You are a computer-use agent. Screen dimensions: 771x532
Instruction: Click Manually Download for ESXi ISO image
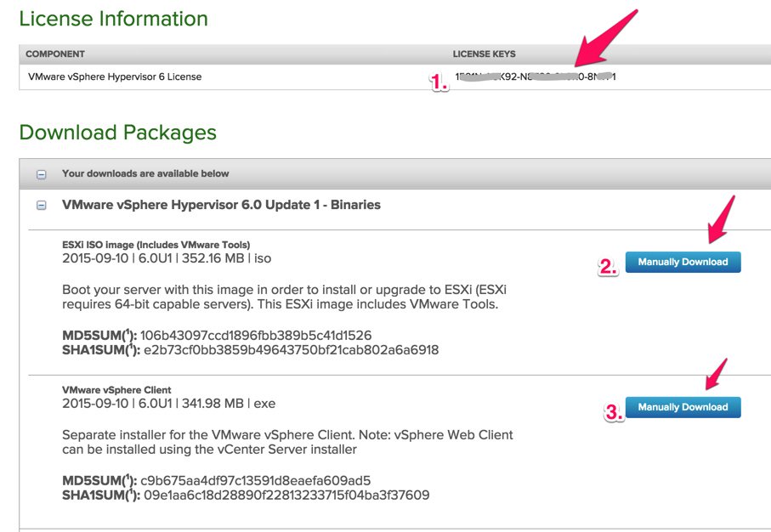tap(683, 262)
